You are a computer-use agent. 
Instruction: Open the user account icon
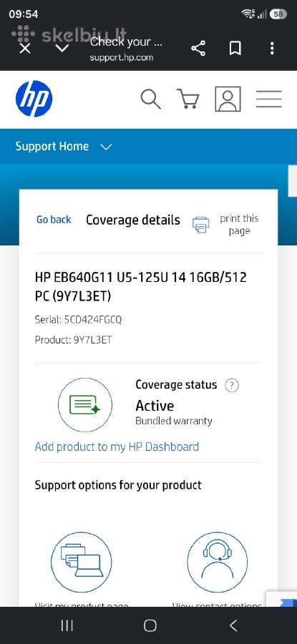pos(228,99)
